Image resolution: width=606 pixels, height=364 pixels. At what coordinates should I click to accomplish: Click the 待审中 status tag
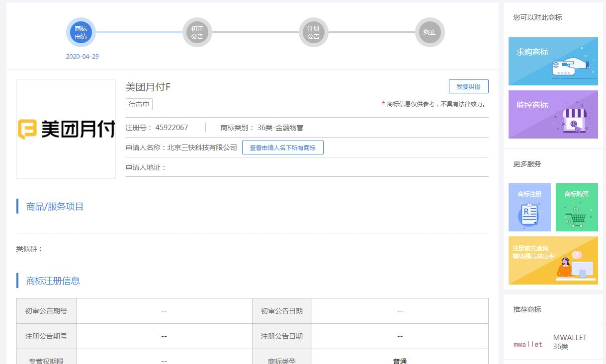[139, 104]
